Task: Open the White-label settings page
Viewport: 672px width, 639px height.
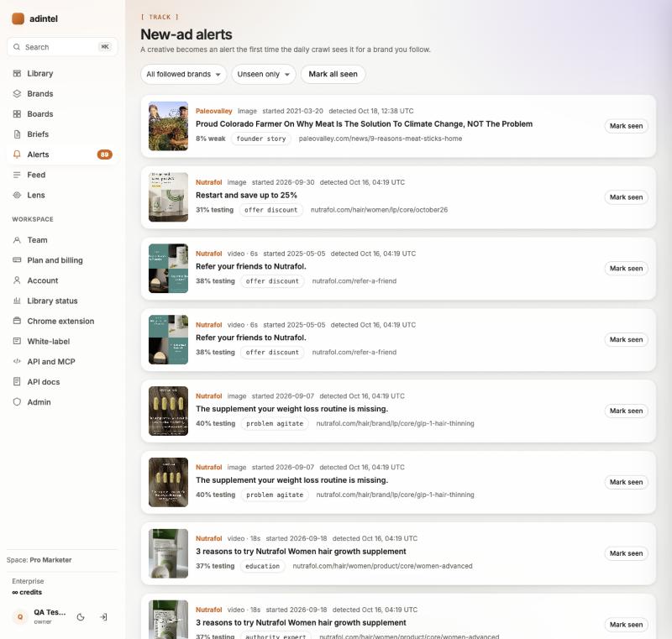Action: tap(62, 341)
